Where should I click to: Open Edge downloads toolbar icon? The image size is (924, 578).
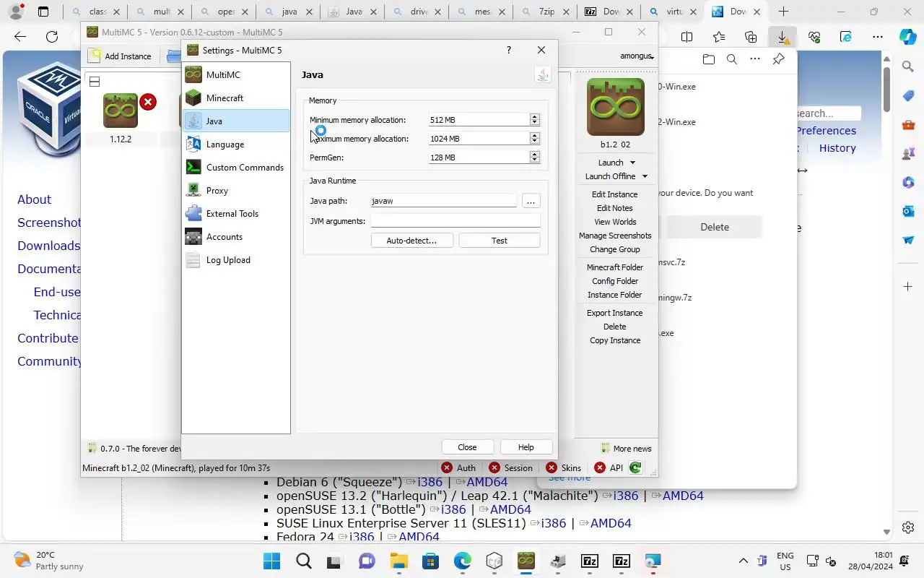pyautogui.click(x=782, y=37)
